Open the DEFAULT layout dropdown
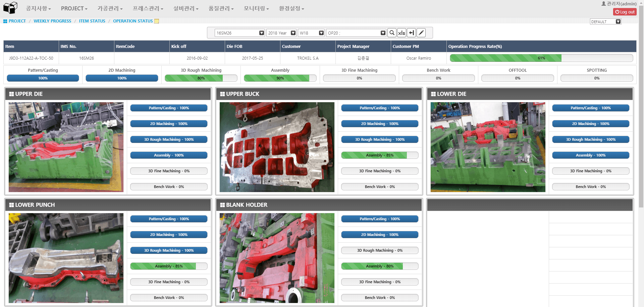 coord(618,21)
